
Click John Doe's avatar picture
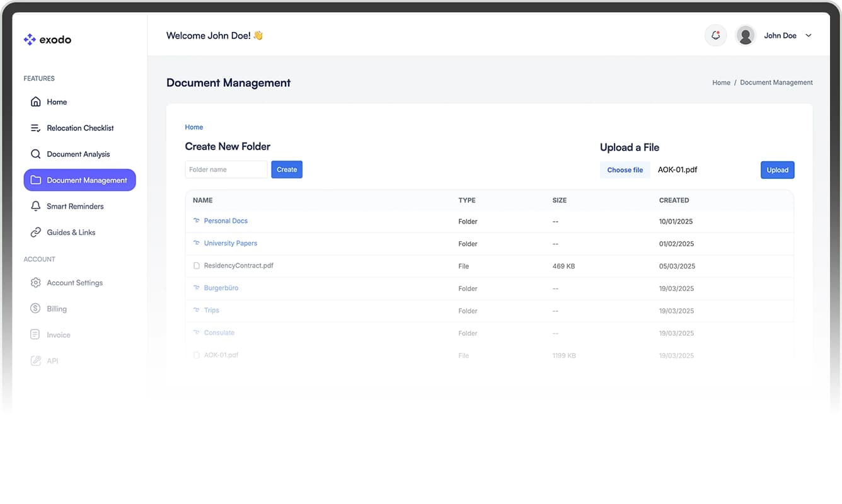[x=746, y=35]
